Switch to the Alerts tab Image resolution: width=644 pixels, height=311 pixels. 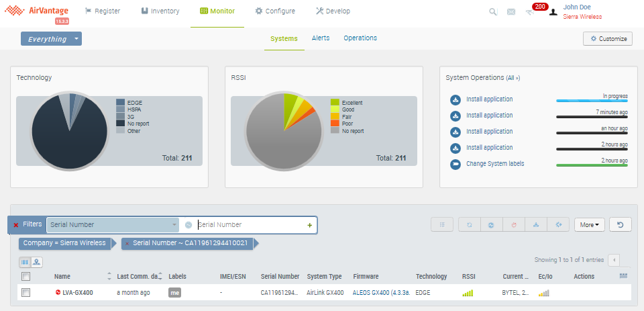coord(321,38)
